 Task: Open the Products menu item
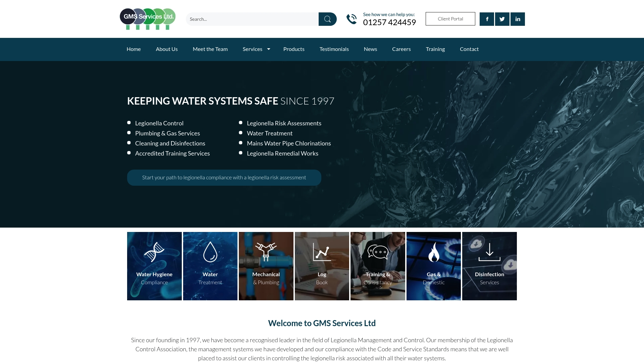click(x=294, y=49)
